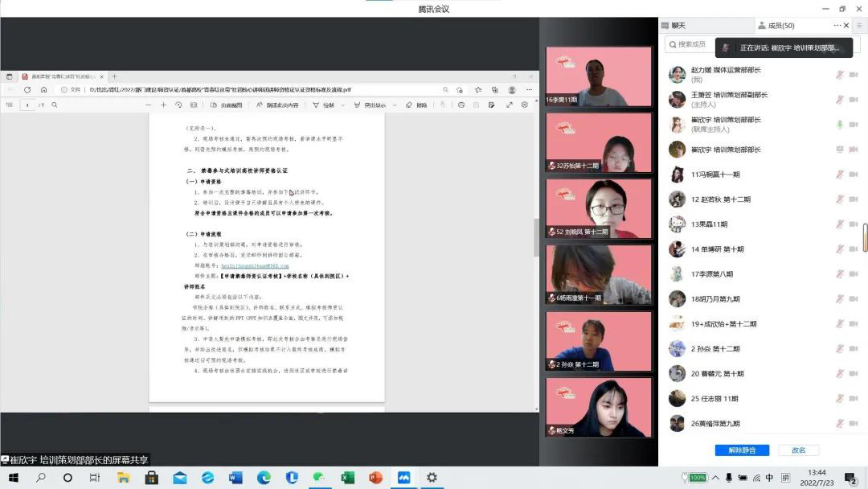
Task: Click the members list vertical scrollbar
Action: pos(865,237)
